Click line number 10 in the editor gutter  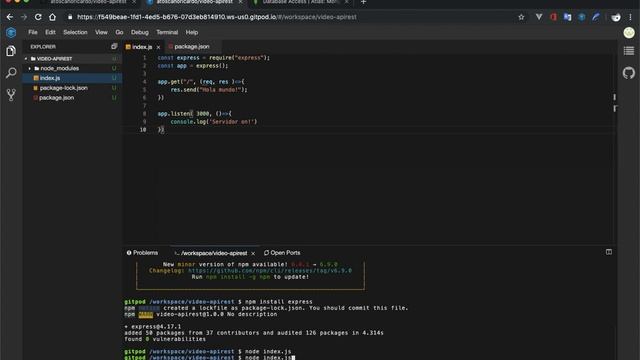143,130
